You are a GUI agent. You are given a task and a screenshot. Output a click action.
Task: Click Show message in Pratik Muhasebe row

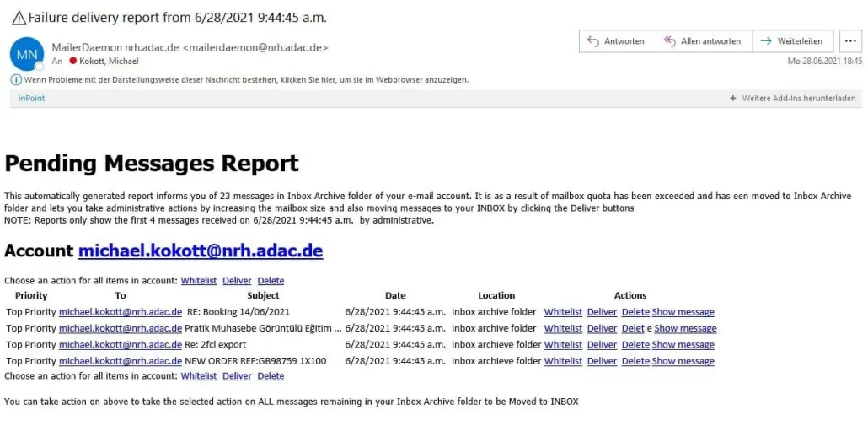pyautogui.click(x=685, y=328)
